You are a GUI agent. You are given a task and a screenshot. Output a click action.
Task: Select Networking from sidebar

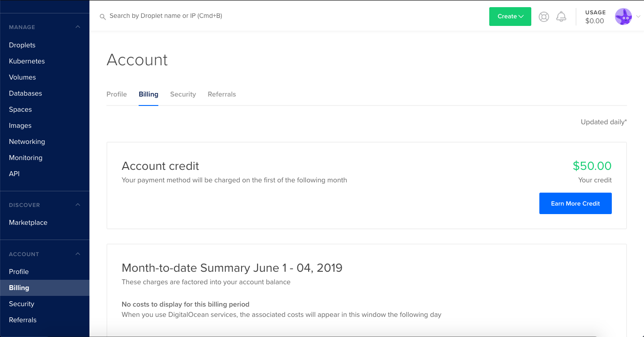coord(27,142)
